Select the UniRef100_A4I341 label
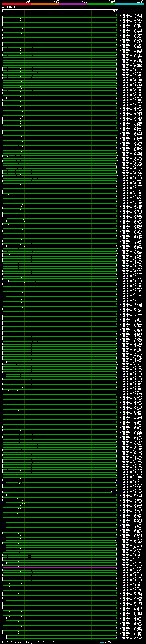146x644 pixels. coord(131,329)
